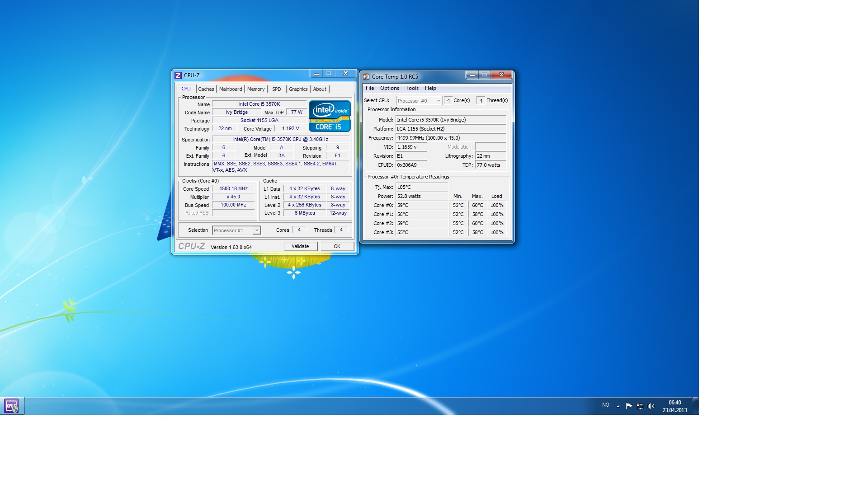Click the Core #3 load 100% value
Image resolution: width=868 pixels, height=488 pixels.
pos(497,233)
